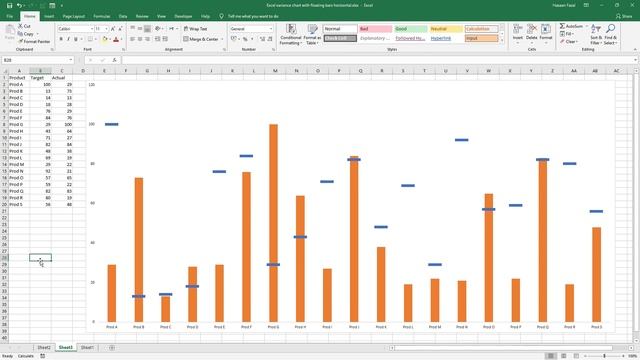This screenshot has height=360, width=640.
Task: Switch to the Data ribbon tab
Action: click(x=123, y=16)
